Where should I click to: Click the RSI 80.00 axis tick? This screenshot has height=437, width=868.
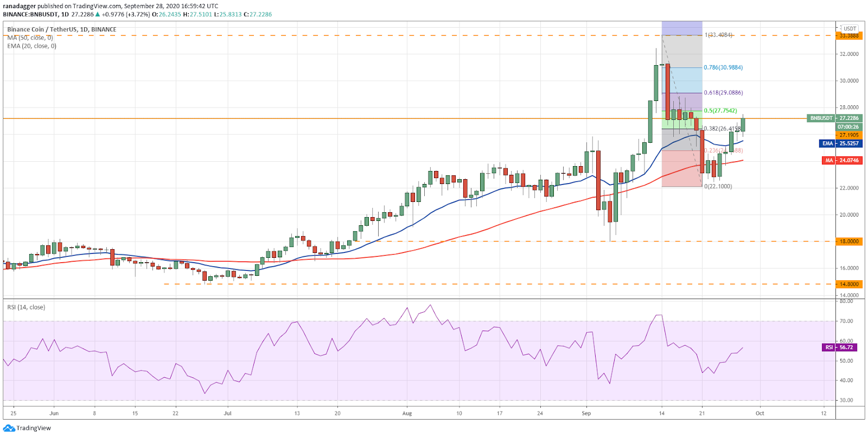click(846, 301)
